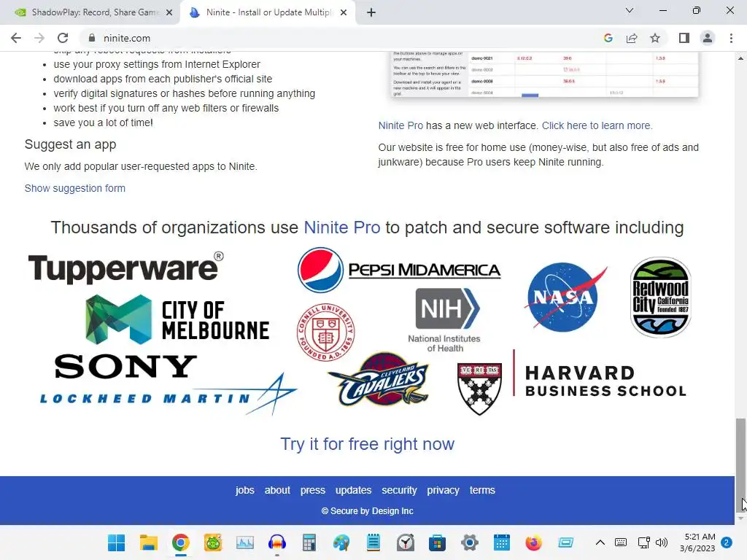Open the Calculator app from taskbar
This screenshot has width=747, height=560.
point(309,542)
